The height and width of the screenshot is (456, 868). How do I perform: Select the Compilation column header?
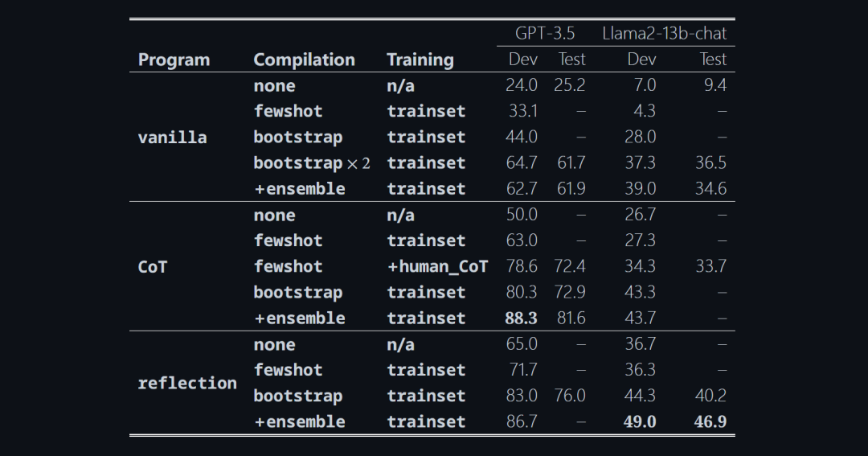[304, 60]
